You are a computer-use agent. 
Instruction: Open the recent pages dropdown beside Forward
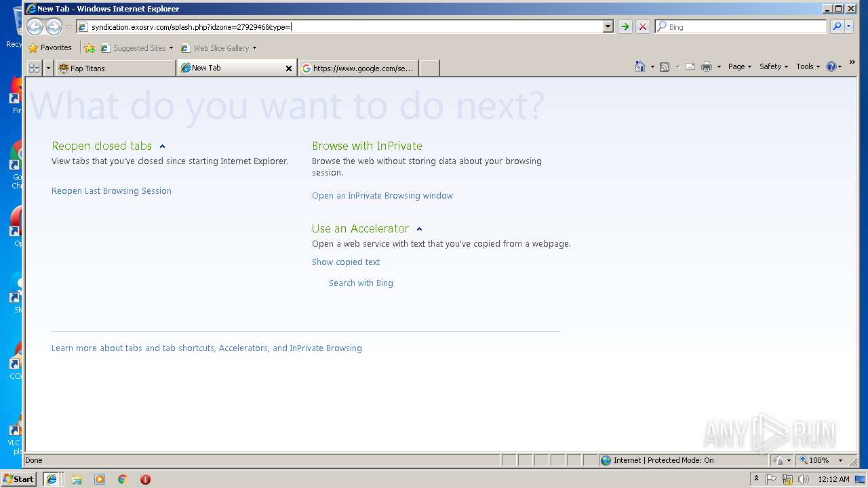[x=68, y=27]
